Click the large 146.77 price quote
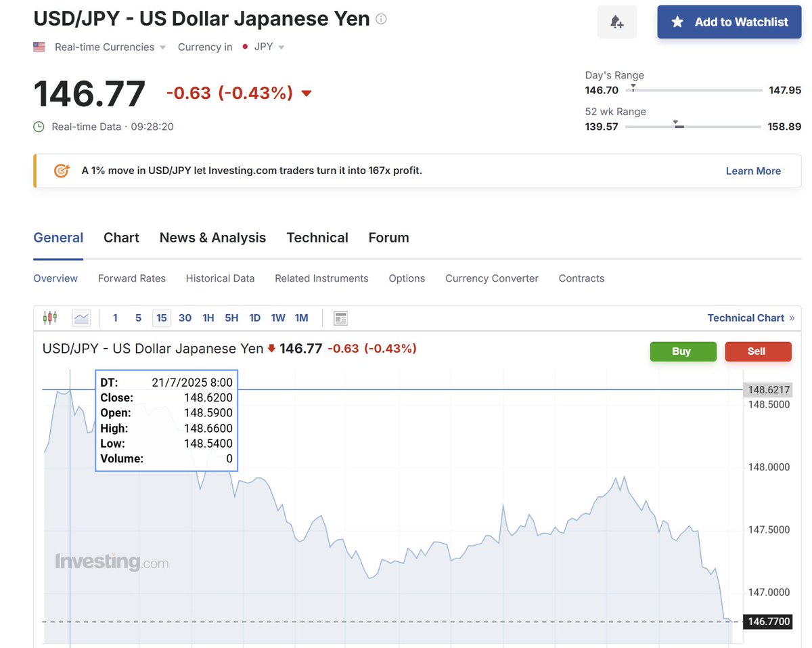The image size is (812, 648). pos(89,93)
